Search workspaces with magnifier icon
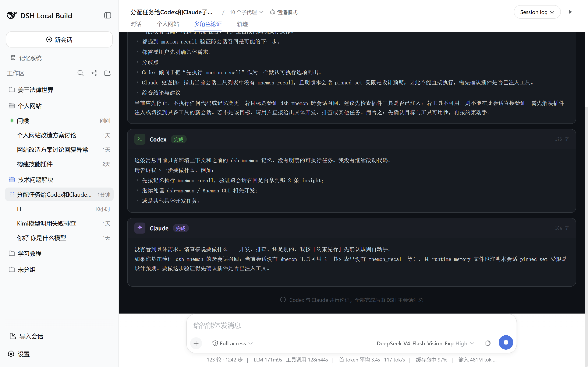The height and width of the screenshot is (367, 588). [x=81, y=73]
